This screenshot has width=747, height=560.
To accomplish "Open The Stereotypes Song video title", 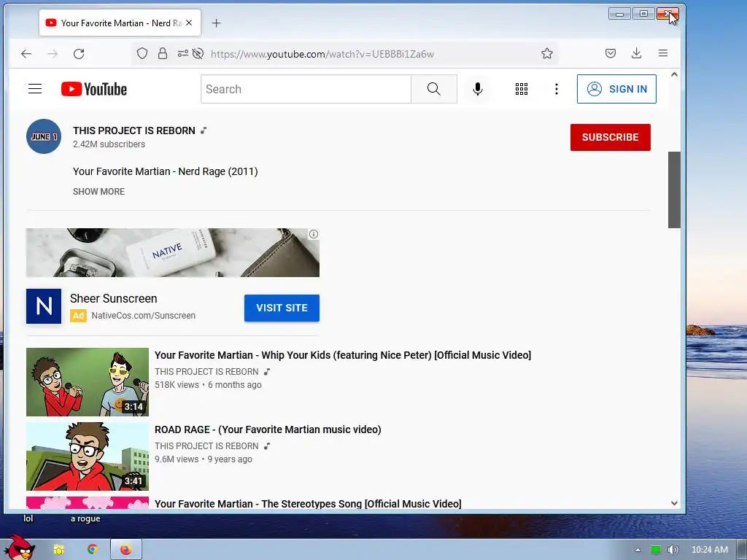I will tap(308, 504).
